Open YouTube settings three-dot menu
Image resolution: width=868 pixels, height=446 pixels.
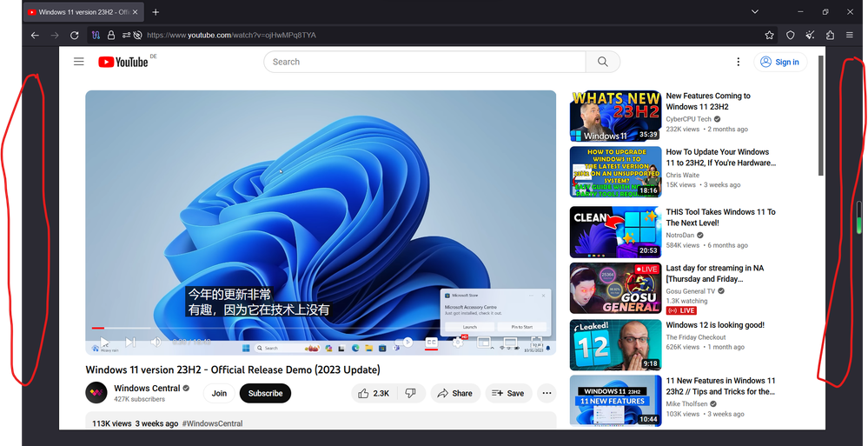coord(738,62)
